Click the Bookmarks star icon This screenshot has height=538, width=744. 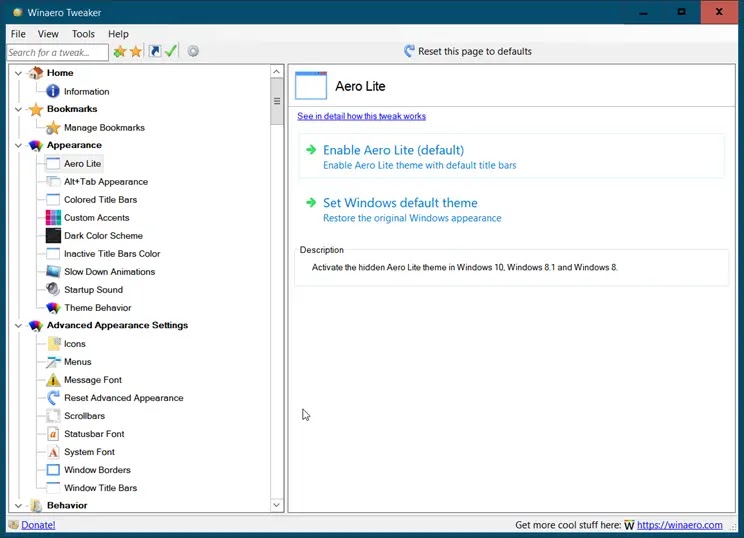click(x=36, y=109)
